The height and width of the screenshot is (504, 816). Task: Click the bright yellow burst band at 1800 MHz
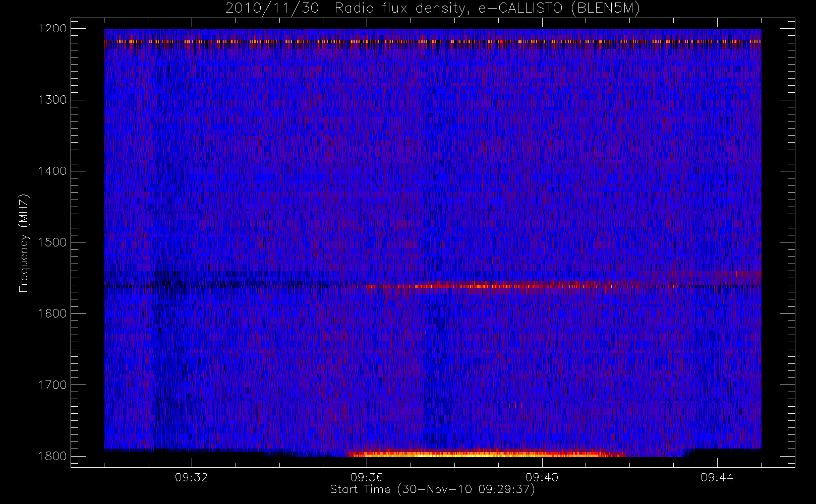click(487, 454)
